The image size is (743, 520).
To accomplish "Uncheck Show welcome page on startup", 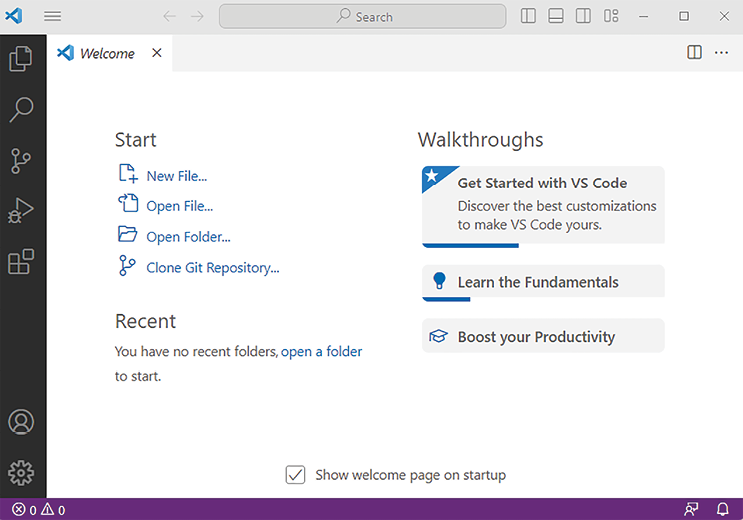I will pos(295,474).
